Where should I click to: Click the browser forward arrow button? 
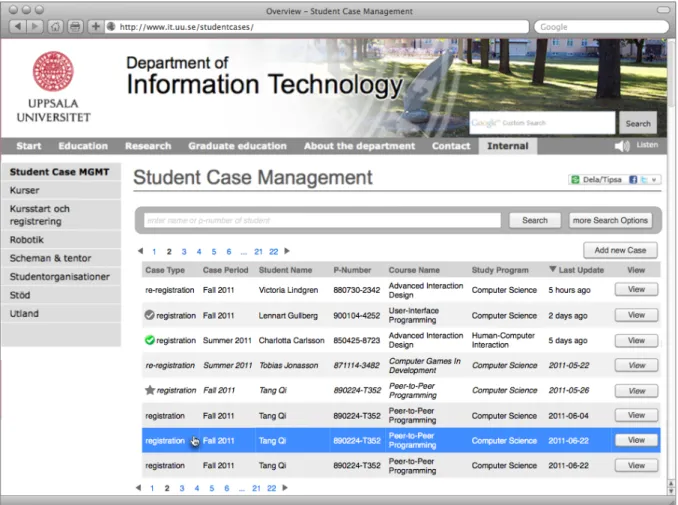35,26
